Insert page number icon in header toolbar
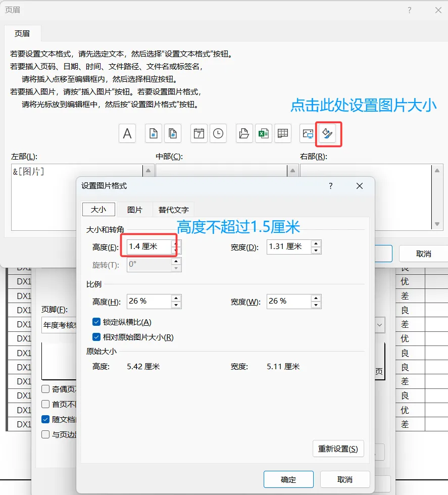 point(154,133)
